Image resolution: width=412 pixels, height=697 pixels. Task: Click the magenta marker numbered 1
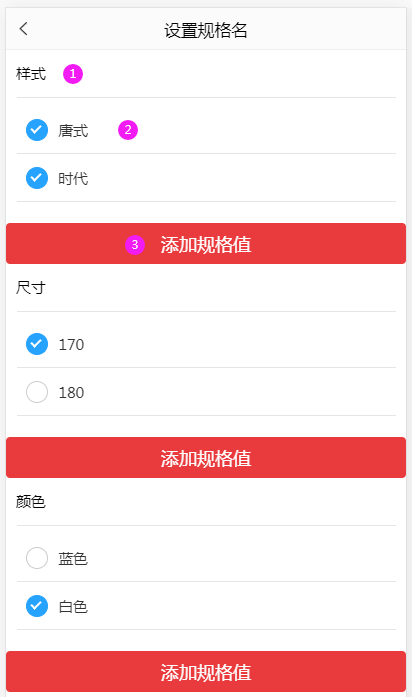pos(73,74)
